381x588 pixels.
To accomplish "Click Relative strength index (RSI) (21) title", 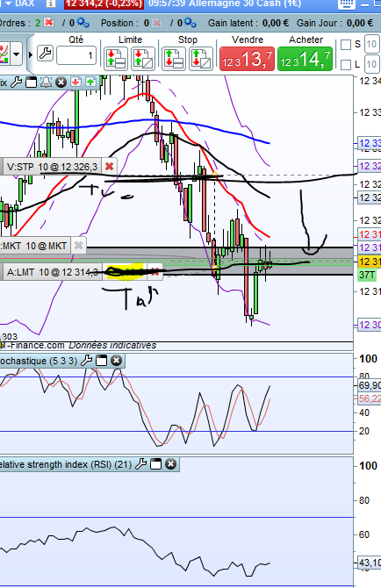I will pos(66,464).
